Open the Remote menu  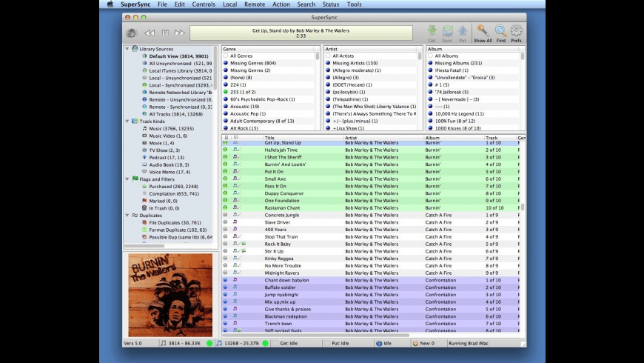pyautogui.click(x=254, y=4)
